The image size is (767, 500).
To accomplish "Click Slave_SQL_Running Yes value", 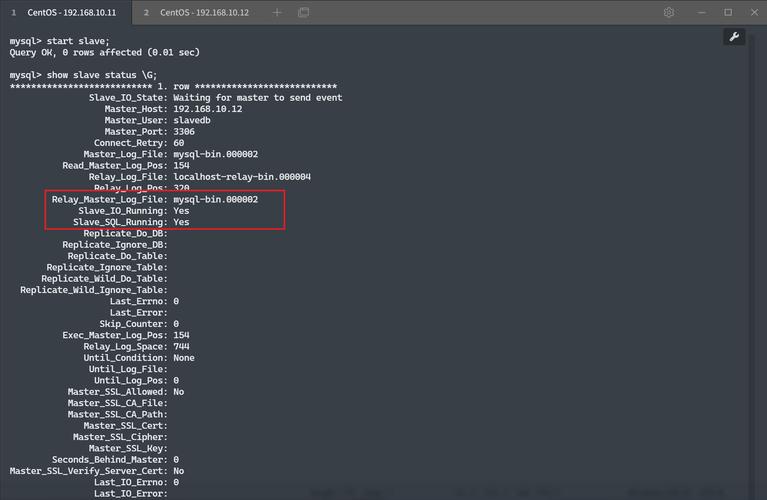I will (181, 222).
